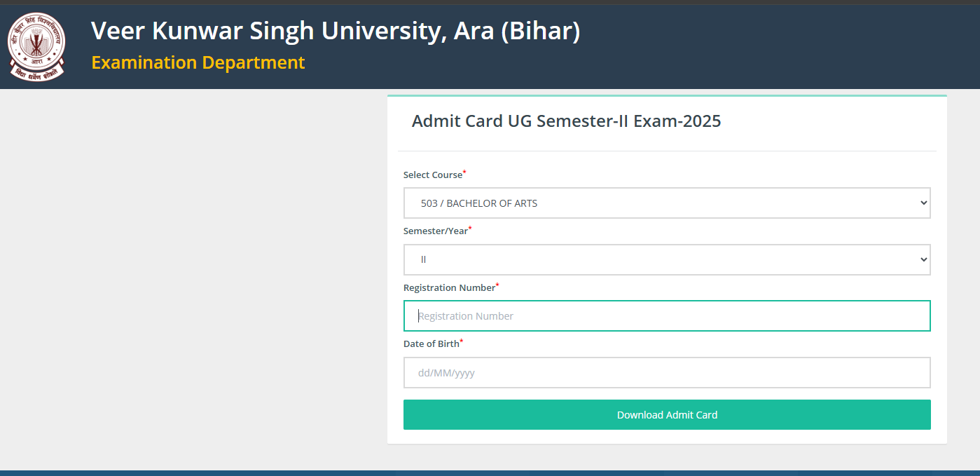Click the dark footer bar at the bottom

(x=490, y=473)
